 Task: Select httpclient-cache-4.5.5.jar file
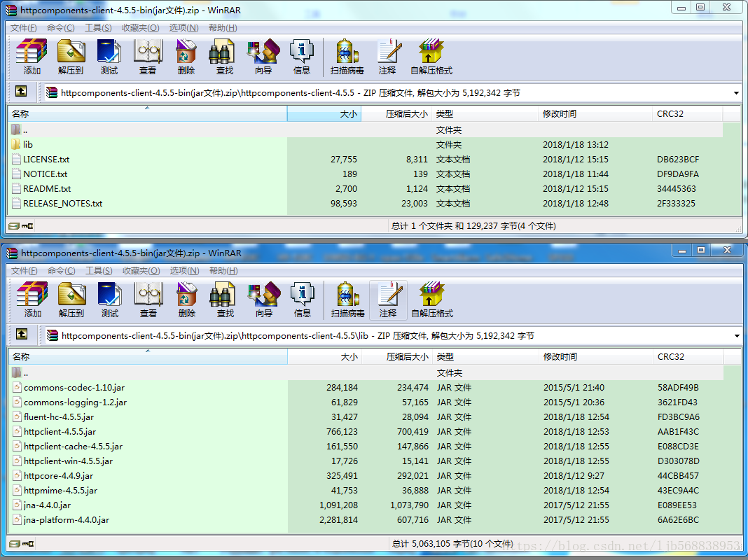point(367,447)
